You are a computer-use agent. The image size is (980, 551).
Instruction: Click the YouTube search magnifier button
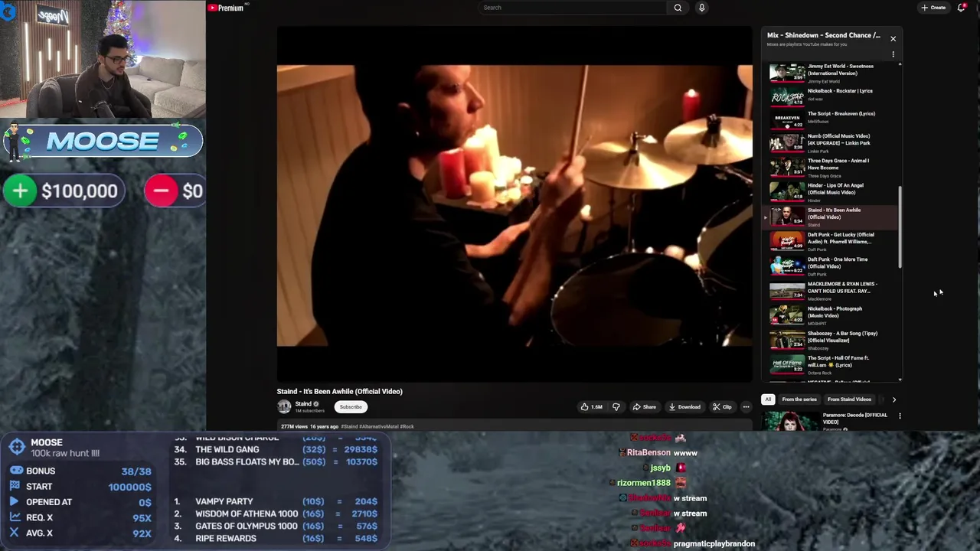678,8
